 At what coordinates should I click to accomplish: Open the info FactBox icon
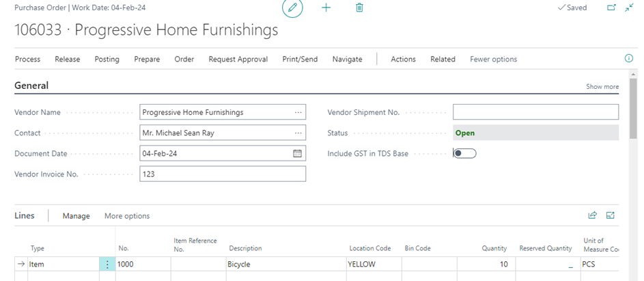coord(629,58)
